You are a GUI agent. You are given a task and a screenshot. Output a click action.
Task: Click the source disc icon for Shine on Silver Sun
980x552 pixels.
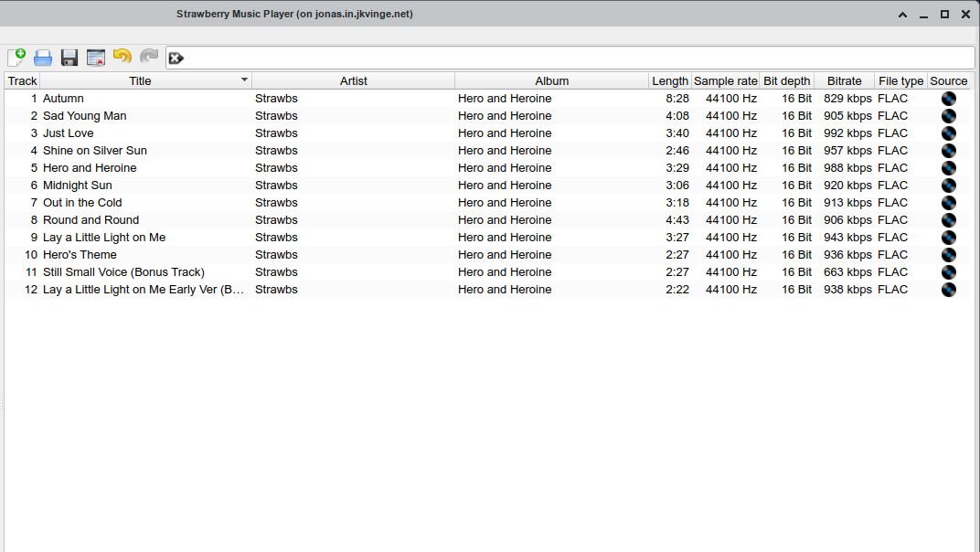point(949,151)
